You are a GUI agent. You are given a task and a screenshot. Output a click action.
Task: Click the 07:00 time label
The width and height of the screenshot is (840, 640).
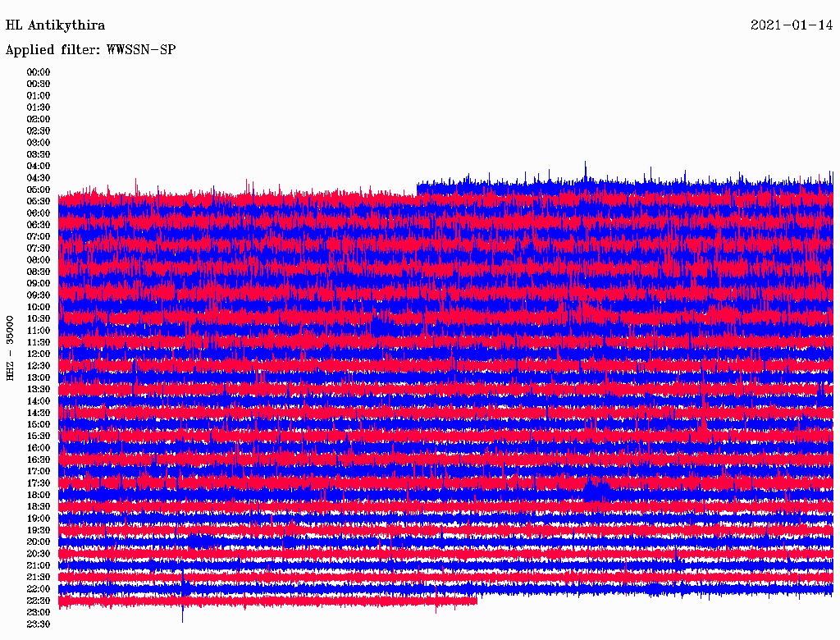(39, 236)
